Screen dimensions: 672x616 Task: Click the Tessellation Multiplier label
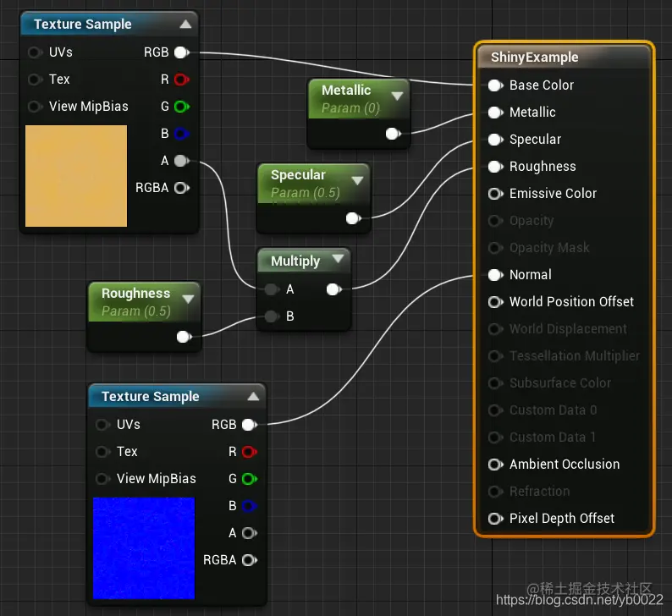pyautogui.click(x=575, y=356)
